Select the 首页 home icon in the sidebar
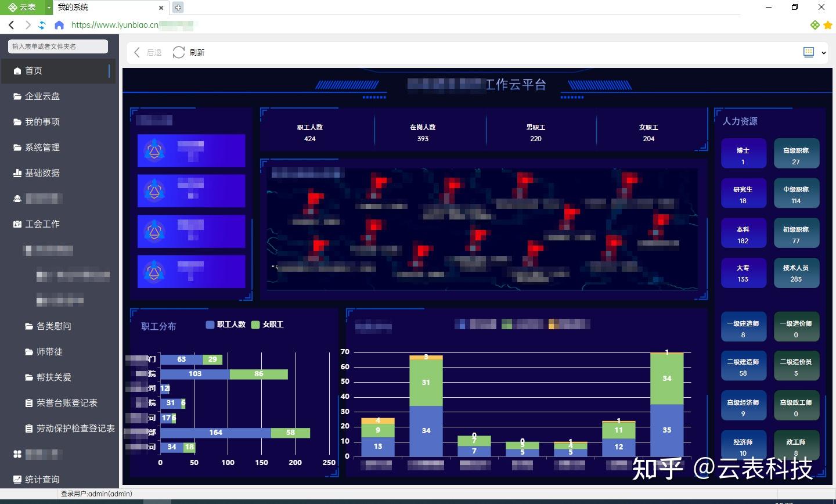 [18, 70]
